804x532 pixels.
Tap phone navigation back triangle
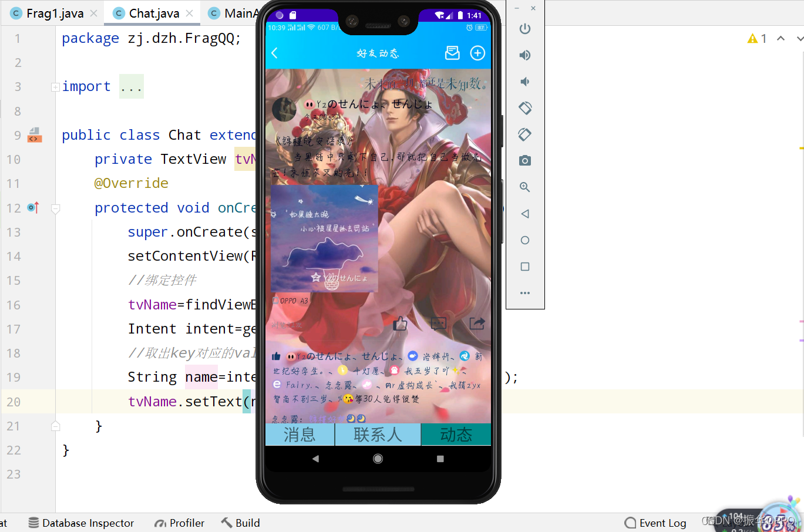click(315, 459)
